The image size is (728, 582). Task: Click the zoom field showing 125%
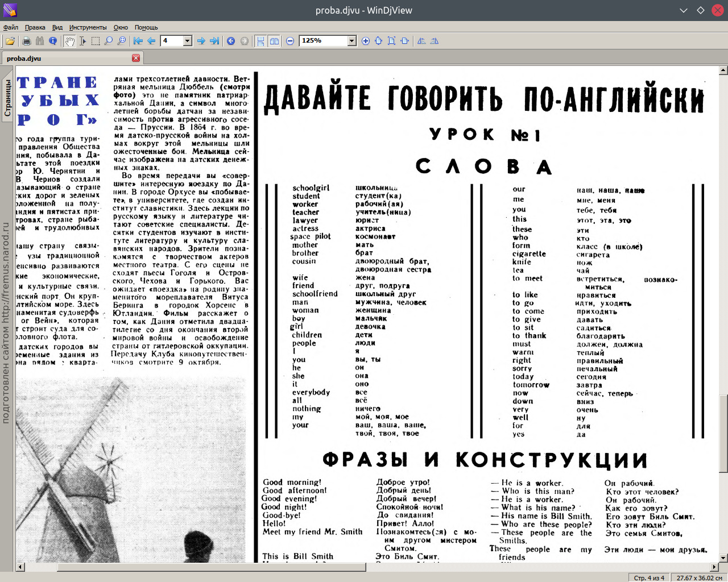coord(323,41)
